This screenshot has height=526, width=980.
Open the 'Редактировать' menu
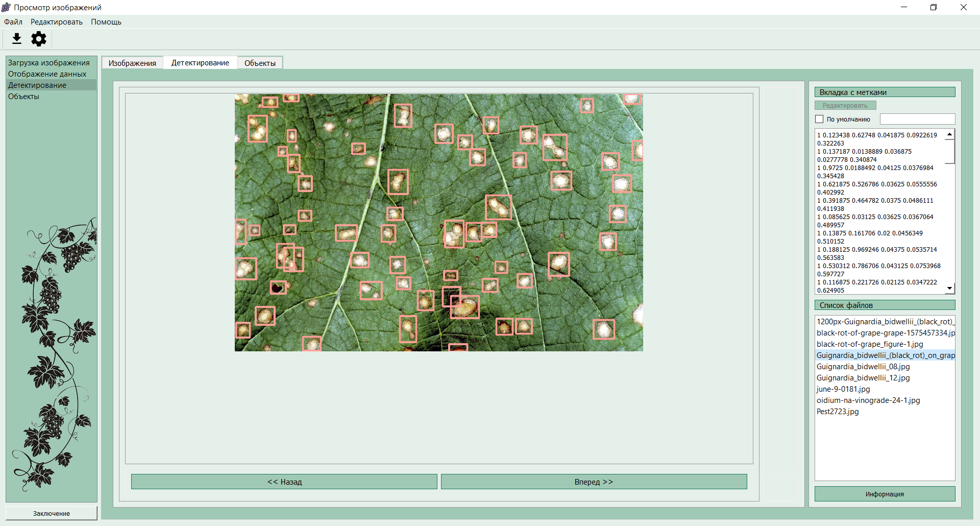[x=56, y=22]
